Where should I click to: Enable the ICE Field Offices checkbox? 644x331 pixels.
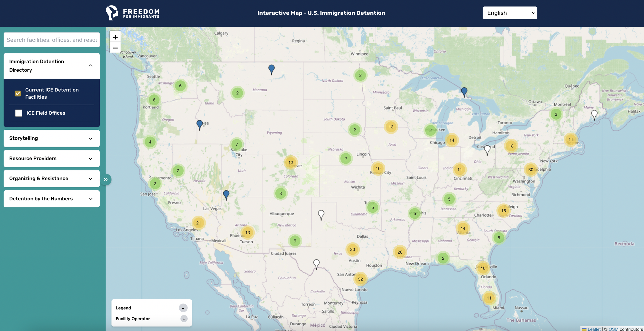[19, 113]
